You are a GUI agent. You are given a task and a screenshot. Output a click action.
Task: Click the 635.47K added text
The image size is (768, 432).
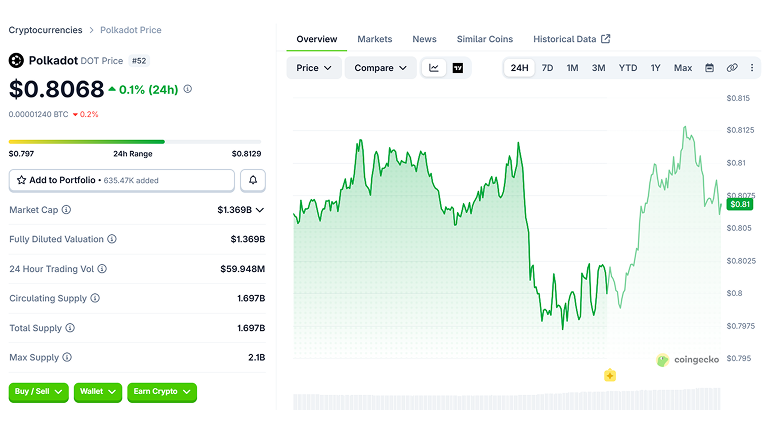click(x=131, y=181)
